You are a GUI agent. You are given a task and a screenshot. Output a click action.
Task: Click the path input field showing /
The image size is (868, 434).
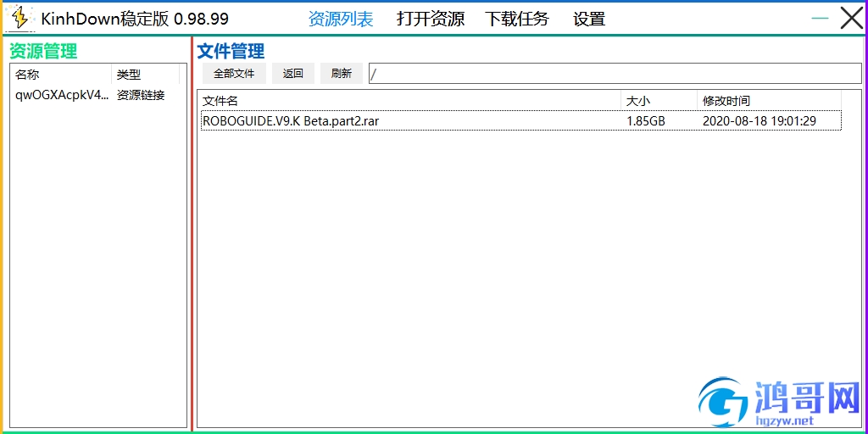(615, 74)
